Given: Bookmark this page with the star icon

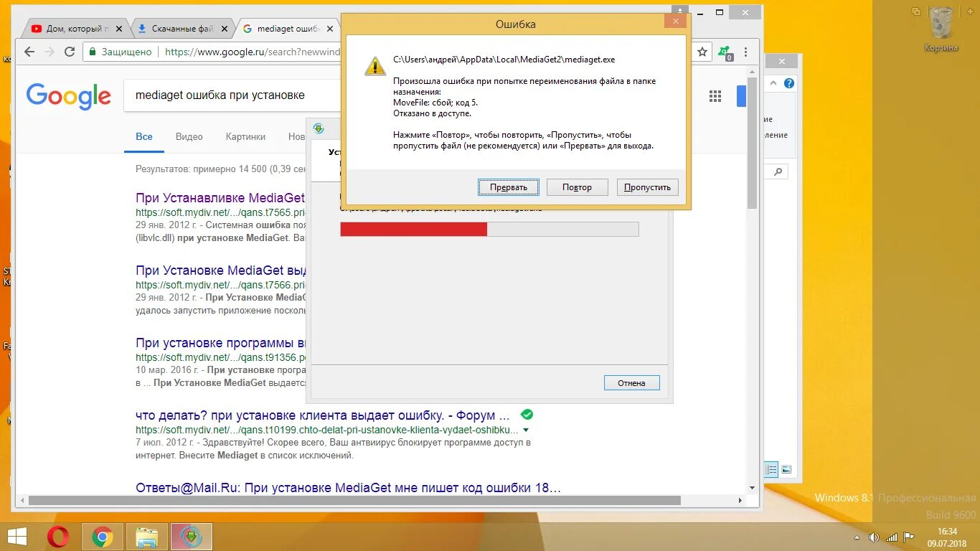Looking at the screenshot, I should point(702,52).
